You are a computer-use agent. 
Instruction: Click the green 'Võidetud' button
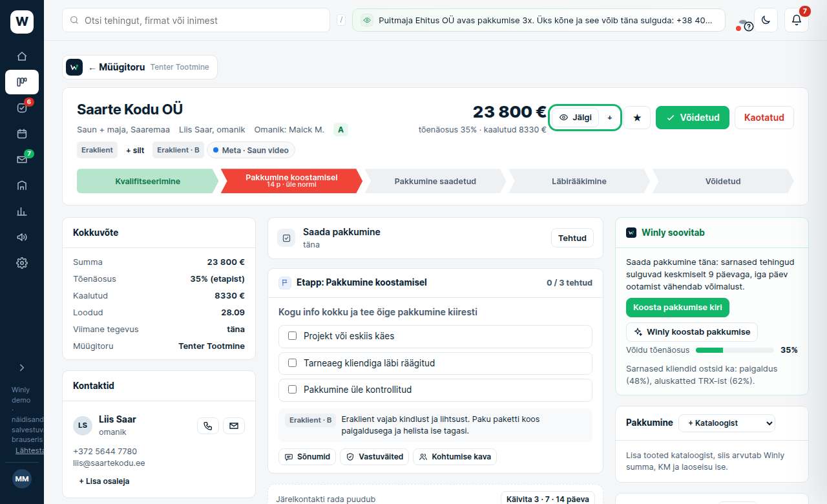pyautogui.click(x=693, y=118)
